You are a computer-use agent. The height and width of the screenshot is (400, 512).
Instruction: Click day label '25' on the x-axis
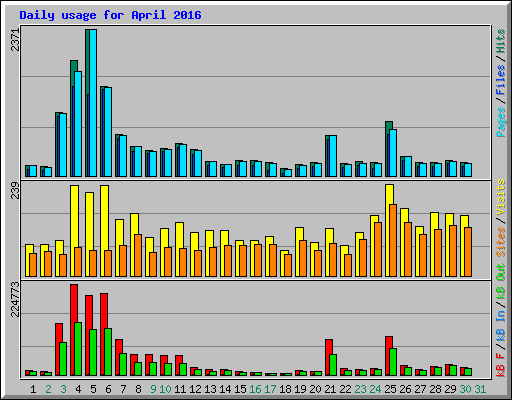coord(390,389)
